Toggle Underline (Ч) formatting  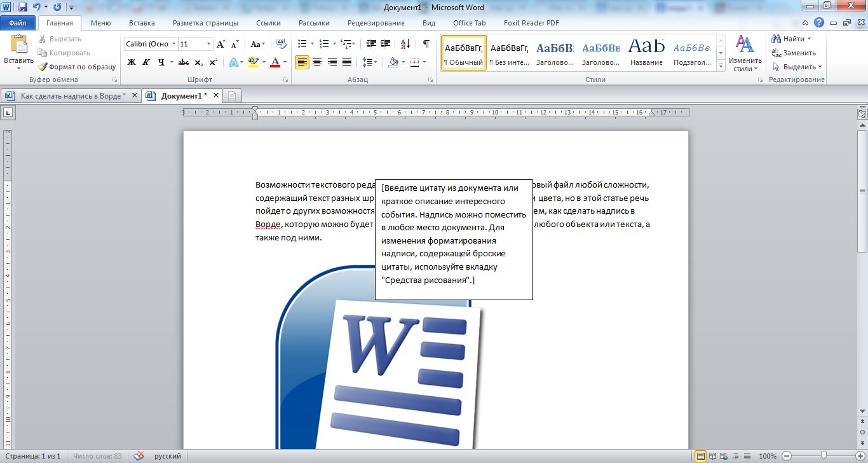[161, 62]
